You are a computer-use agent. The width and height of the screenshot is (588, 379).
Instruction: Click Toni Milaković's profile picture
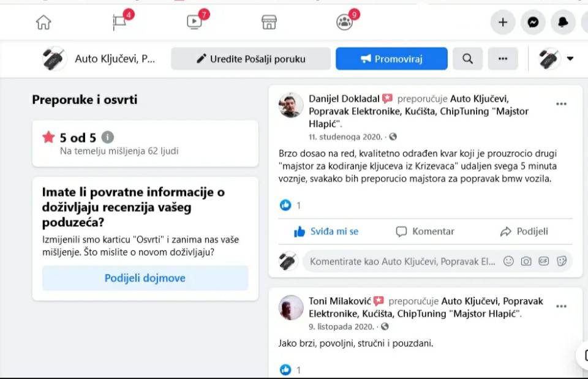pos(291,308)
